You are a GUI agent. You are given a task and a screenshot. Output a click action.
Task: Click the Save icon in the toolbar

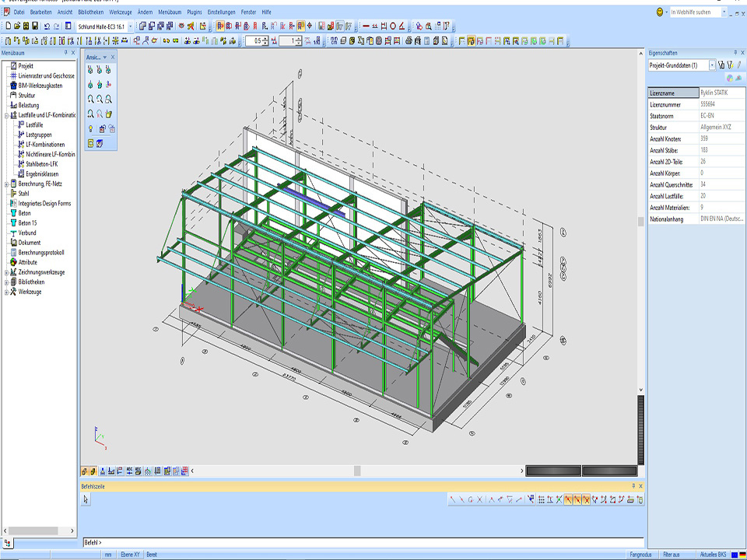[35, 26]
